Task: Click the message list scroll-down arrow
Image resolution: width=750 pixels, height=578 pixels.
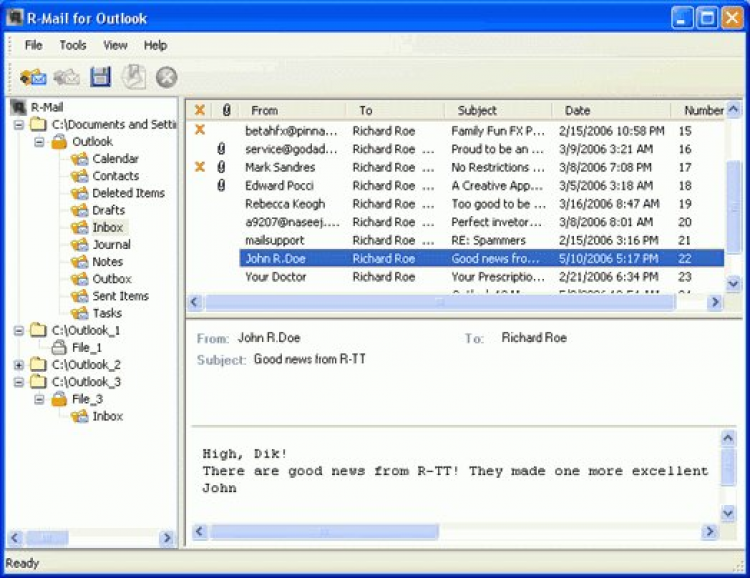Action: (x=733, y=284)
